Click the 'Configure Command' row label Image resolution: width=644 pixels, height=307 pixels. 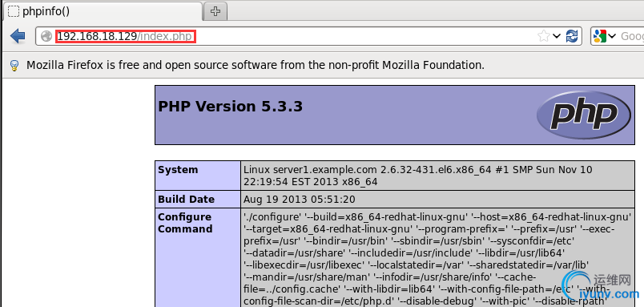[x=185, y=223]
